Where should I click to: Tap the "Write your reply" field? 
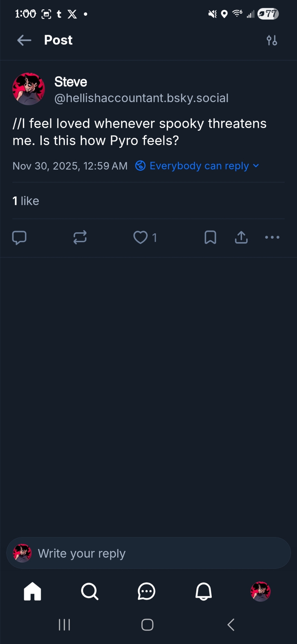(x=148, y=553)
